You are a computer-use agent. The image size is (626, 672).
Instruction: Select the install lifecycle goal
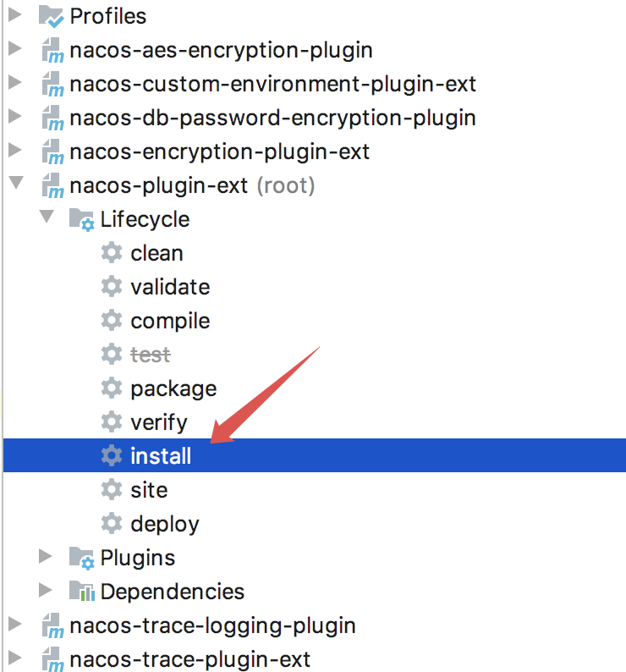pyautogui.click(x=161, y=456)
